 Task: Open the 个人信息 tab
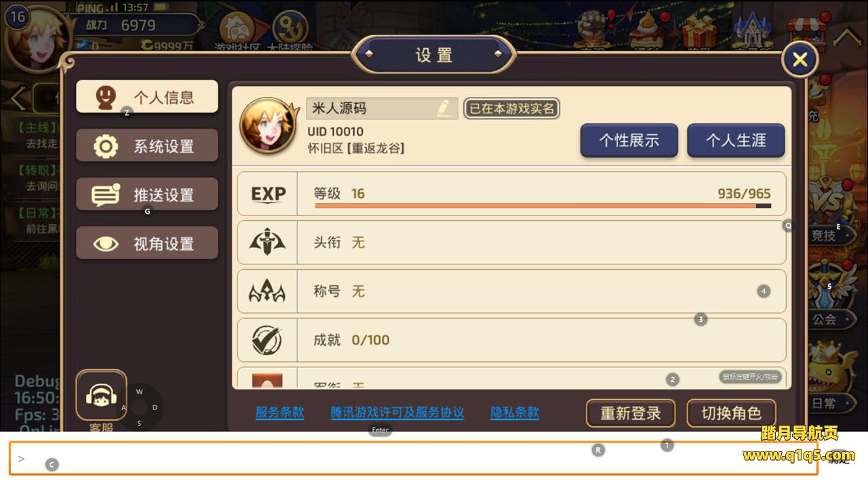click(x=147, y=97)
